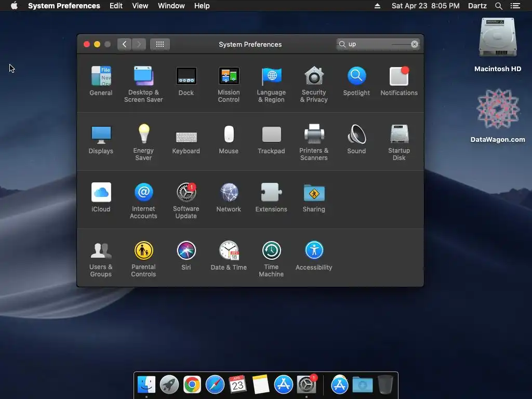The height and width of the screenshot is (399, 532).
Task: Open the Sound preference pane
Action: click(x=356, y=139)
